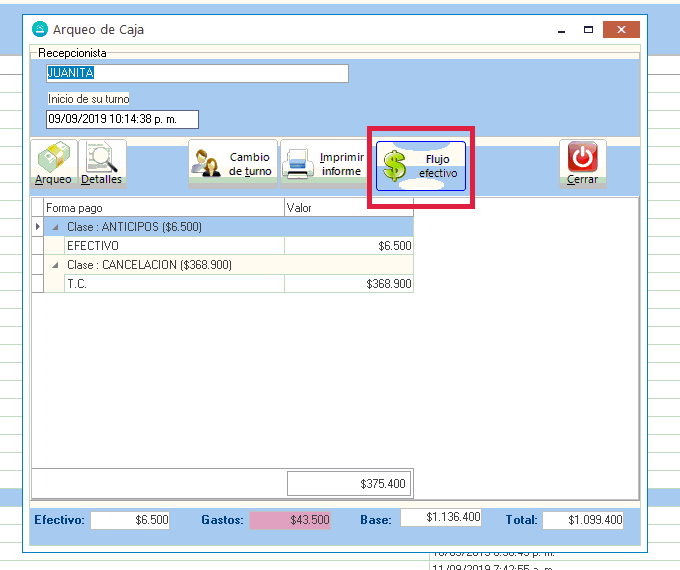Click the Recepcionista name field JUANITA
680x570 pixels.
click(x=197, y=73)
